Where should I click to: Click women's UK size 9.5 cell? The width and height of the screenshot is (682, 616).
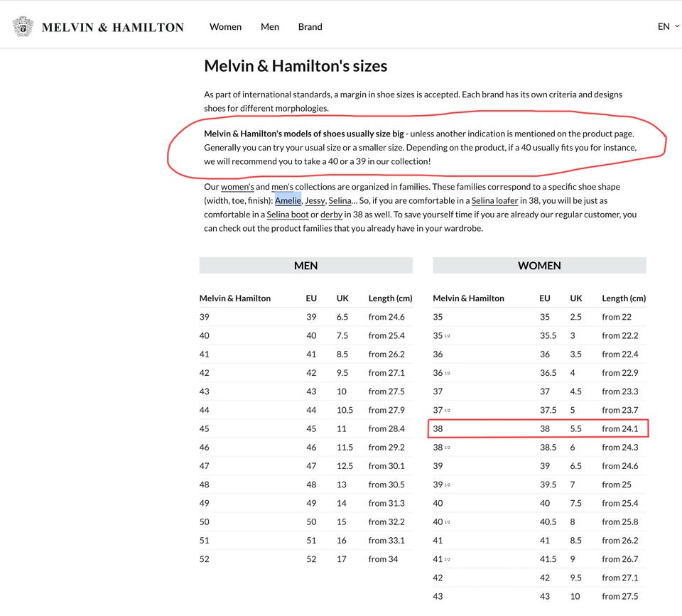[576, 578]
